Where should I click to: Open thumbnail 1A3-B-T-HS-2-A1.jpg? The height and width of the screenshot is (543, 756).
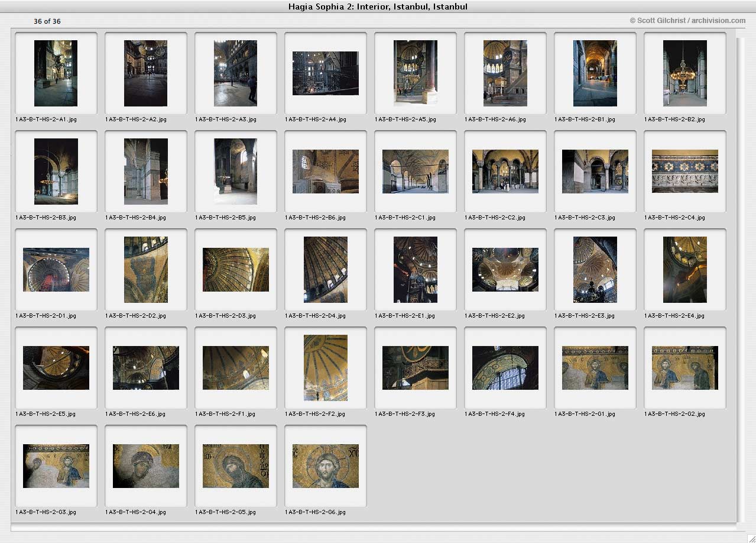[x=56, y=73]
